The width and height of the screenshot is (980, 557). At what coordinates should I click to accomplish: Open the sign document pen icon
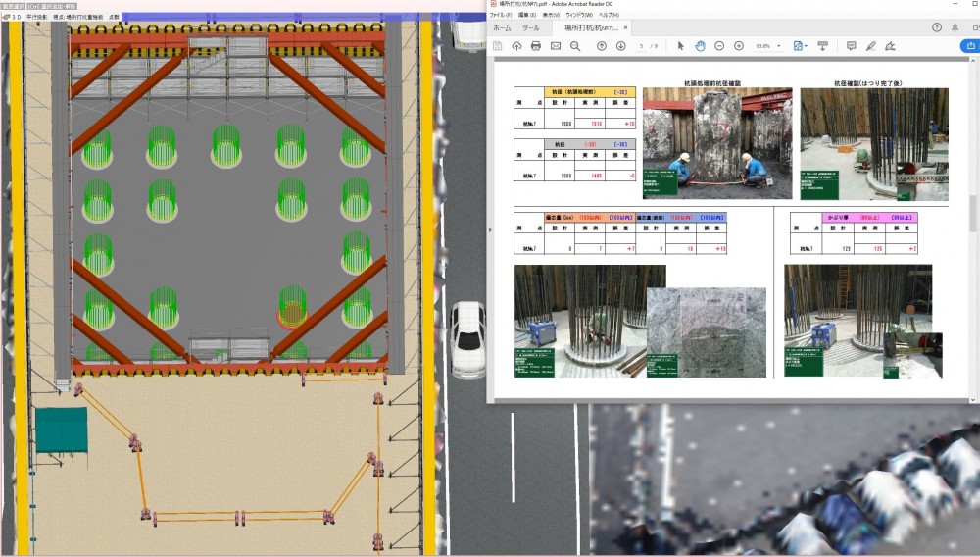[890, 46]
